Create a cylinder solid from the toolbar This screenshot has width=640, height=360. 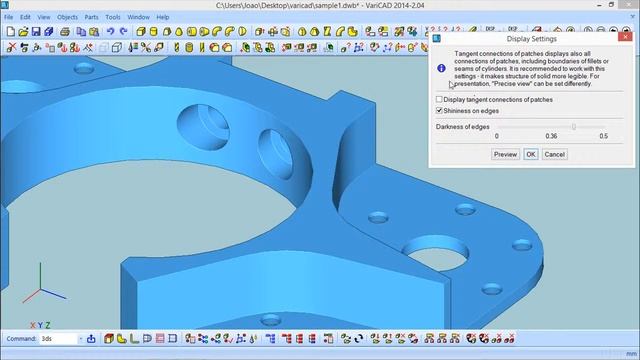[x=153, y=31]
